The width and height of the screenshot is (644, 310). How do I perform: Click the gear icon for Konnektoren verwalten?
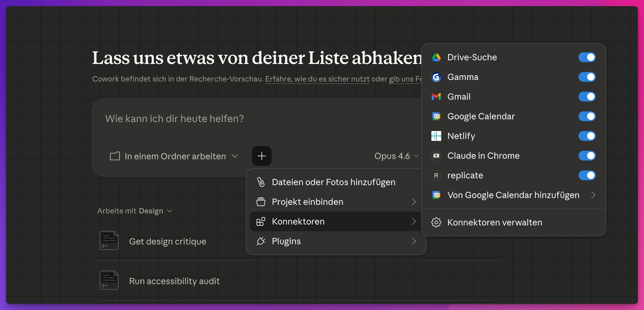pos(436,222)
